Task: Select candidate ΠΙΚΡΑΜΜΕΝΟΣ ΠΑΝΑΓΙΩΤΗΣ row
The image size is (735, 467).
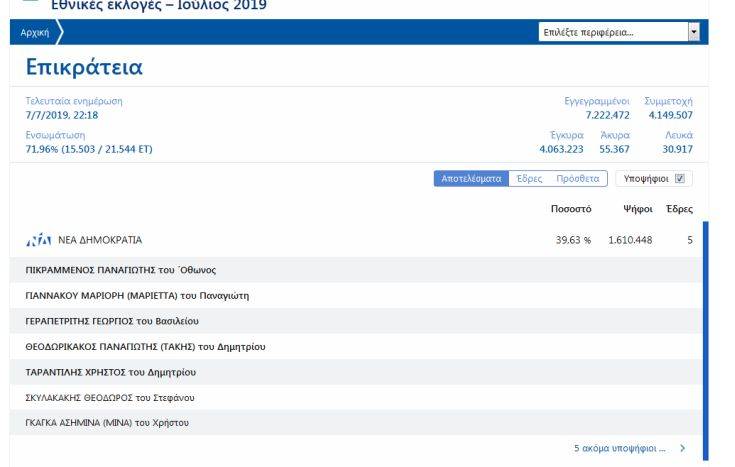Action: 121,270
